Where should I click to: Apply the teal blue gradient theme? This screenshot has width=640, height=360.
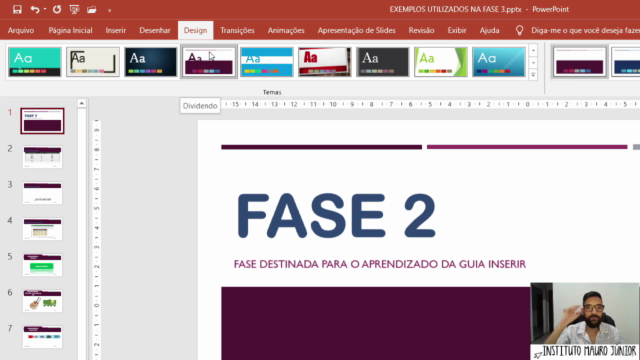tap(498, 62)
